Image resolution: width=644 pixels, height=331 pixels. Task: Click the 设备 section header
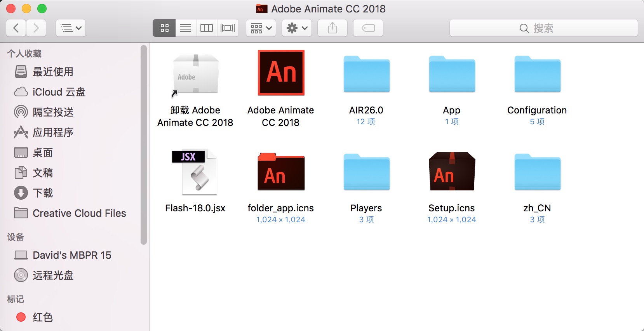16,237
